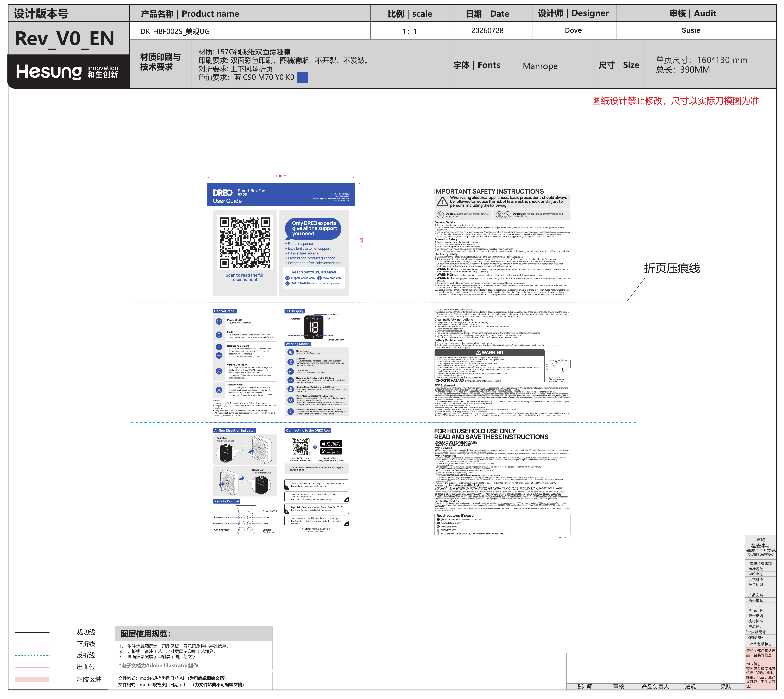Click the Normal Mode wind icon

pos(291,352)
